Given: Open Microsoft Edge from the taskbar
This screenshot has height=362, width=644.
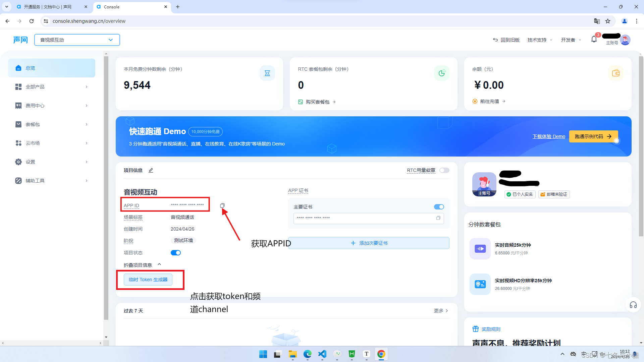Looking at the screenshot, I should (308, 354).
